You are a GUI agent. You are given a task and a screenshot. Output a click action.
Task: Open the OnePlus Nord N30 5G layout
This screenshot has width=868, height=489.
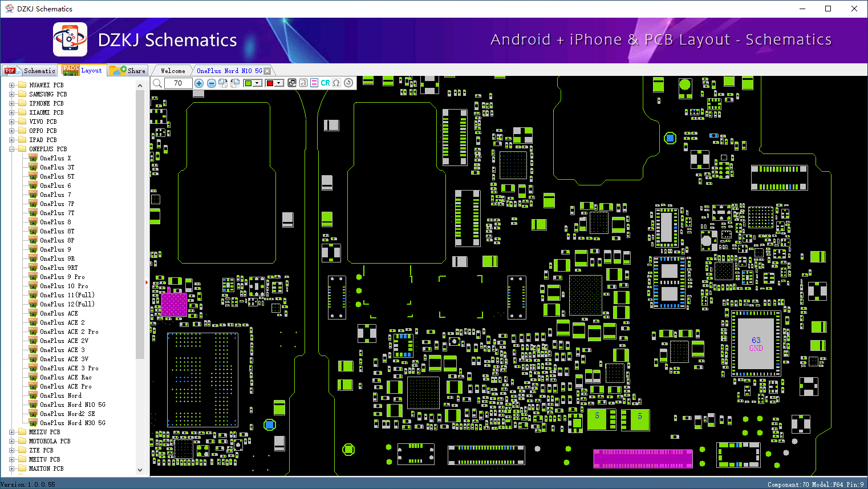coord(72,423)
